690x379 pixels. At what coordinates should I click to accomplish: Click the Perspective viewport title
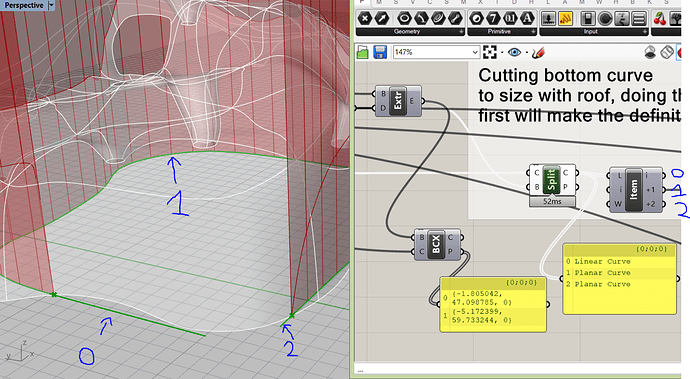click(24, 5)
